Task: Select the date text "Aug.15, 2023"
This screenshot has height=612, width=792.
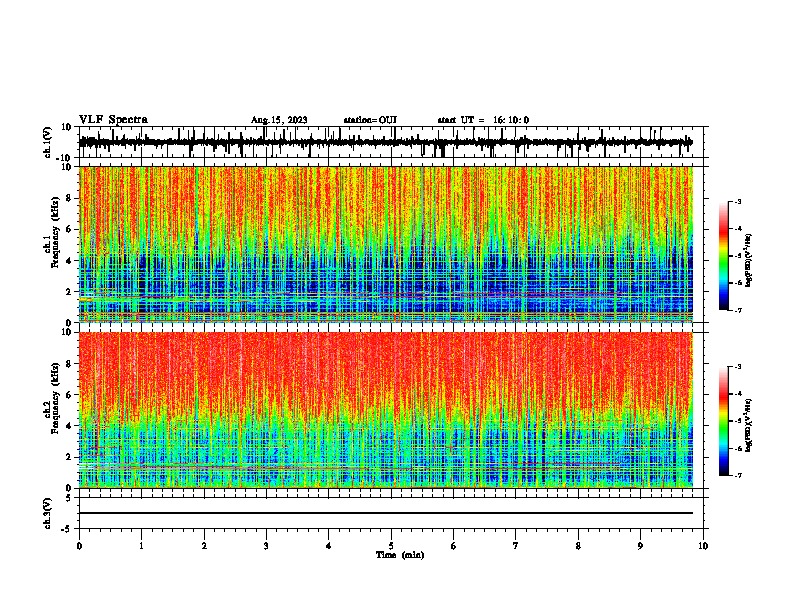Action: [x=279, y=120]
